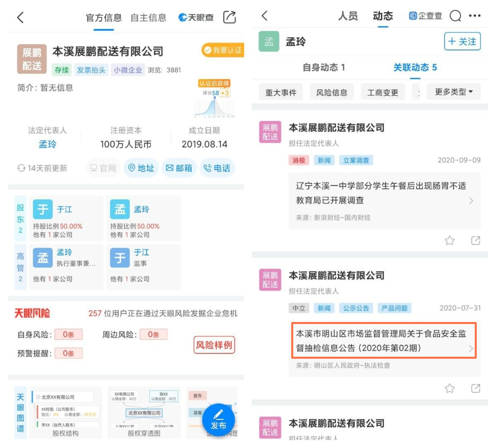Switch to the 人员 tab
The height and width of the screenshot is (448, 496).
[348, 16]
